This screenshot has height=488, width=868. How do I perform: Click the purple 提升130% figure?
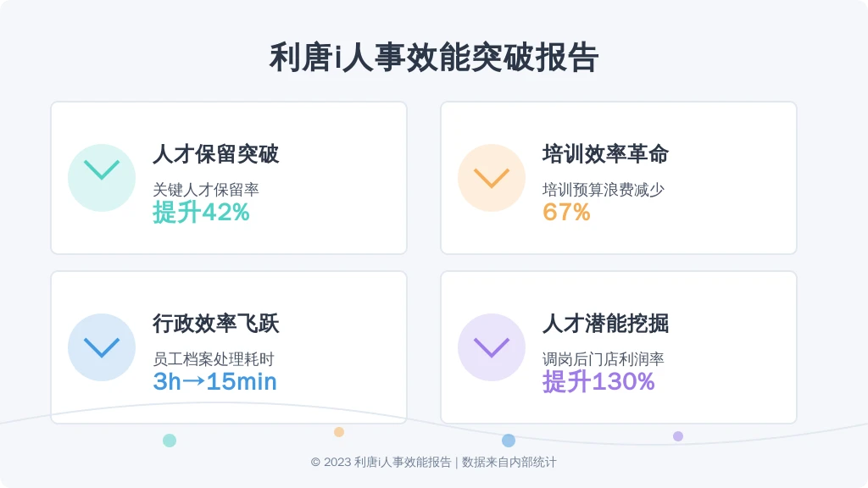click(x=598, y=382)
